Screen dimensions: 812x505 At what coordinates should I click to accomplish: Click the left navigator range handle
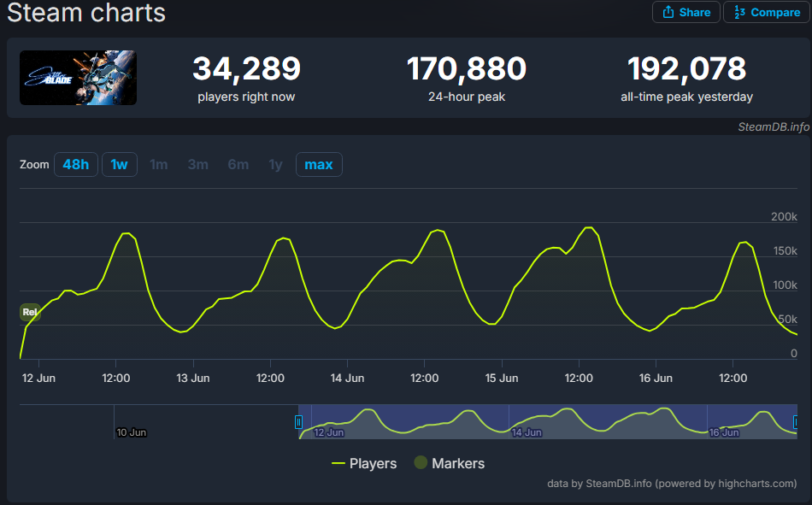coord(298,421)
